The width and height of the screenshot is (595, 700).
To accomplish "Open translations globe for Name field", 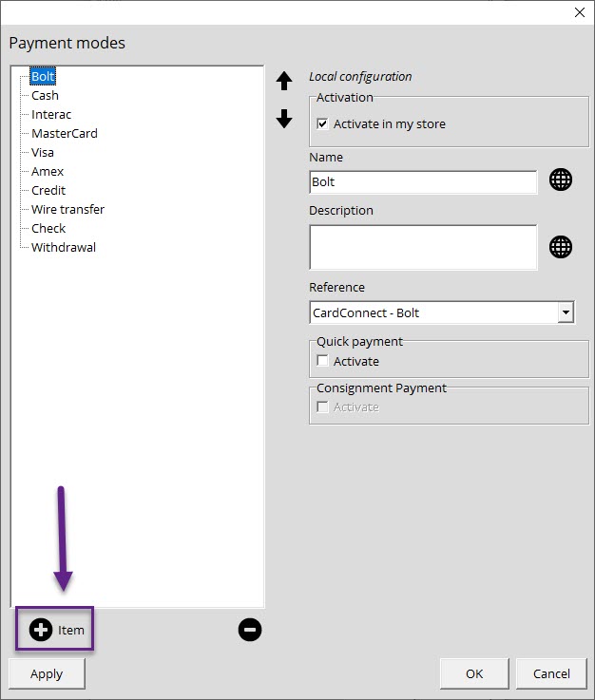I will tap(561, 180).
